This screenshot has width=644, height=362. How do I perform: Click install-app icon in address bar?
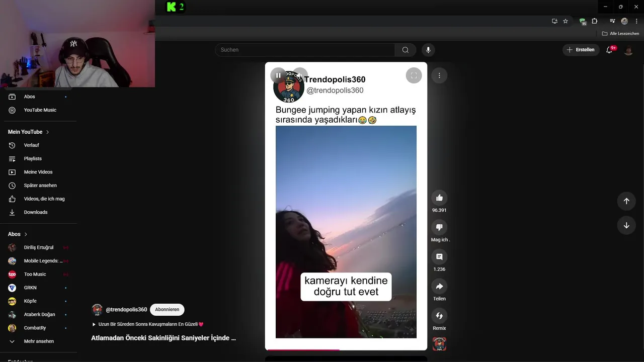554,21
